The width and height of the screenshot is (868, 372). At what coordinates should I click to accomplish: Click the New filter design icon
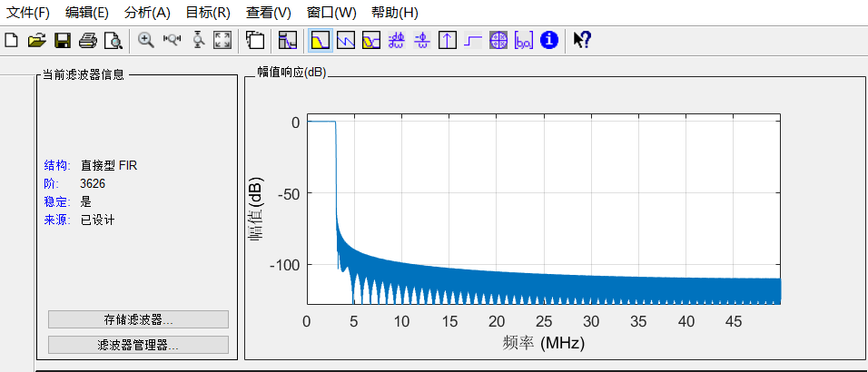pyautogui.click(x=12, y=40)
